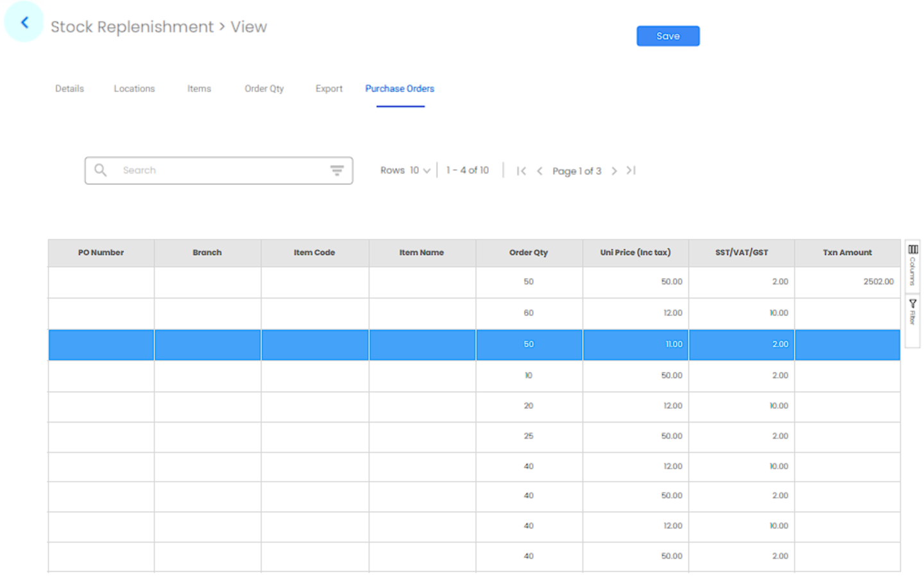The width and height of the screenshot is (924, 578).
Task: Switch to the Export tab
Action: click(x=329, y=89)
